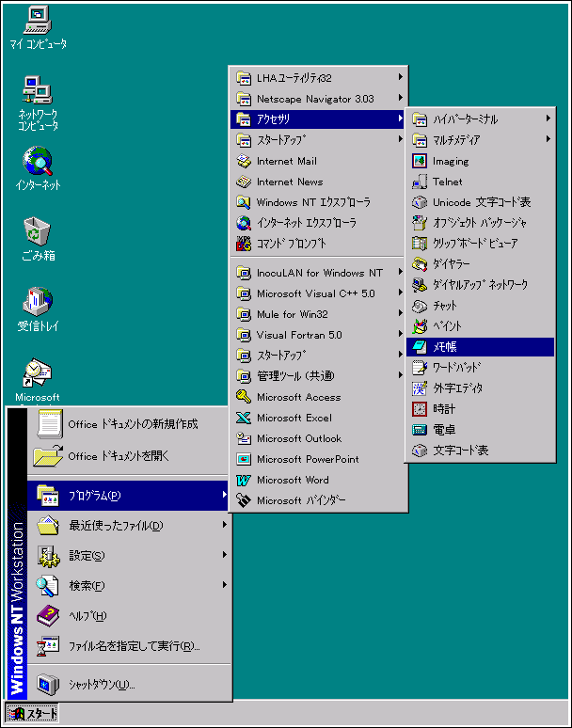572x728 pixels.
Task: Click the Imaging icon in Accessories
Action: (x=420, y=161)
